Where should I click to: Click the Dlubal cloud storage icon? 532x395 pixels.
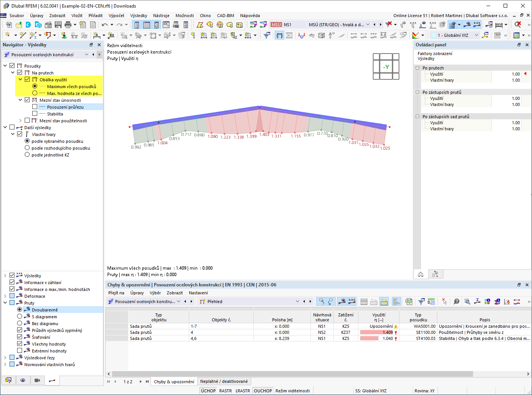[28, 25]
